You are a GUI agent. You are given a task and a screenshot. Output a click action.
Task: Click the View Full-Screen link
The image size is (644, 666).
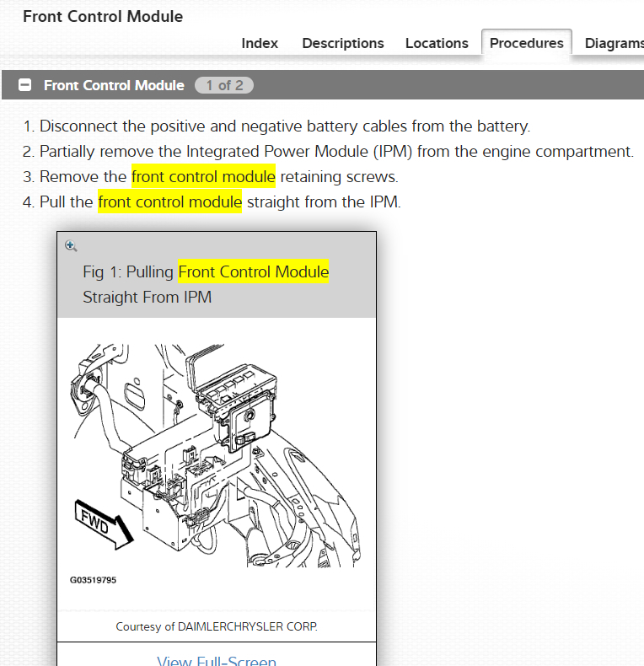[x=217, y=660]
